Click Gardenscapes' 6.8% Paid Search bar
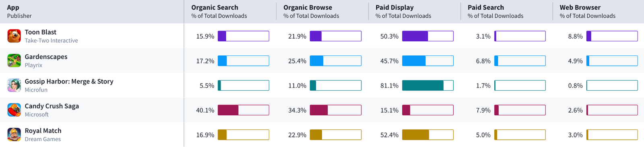Screen dimensions: 644x147 520,61
